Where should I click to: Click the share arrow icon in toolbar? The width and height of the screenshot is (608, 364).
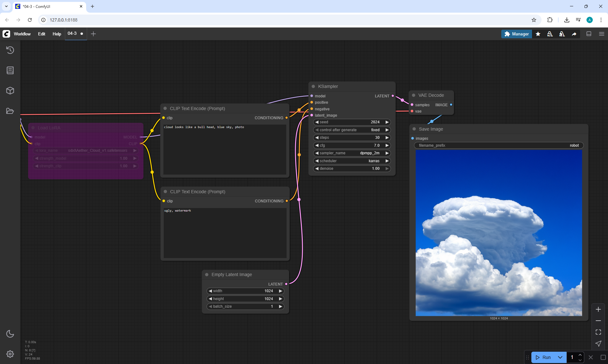click(x=574, y=34)
